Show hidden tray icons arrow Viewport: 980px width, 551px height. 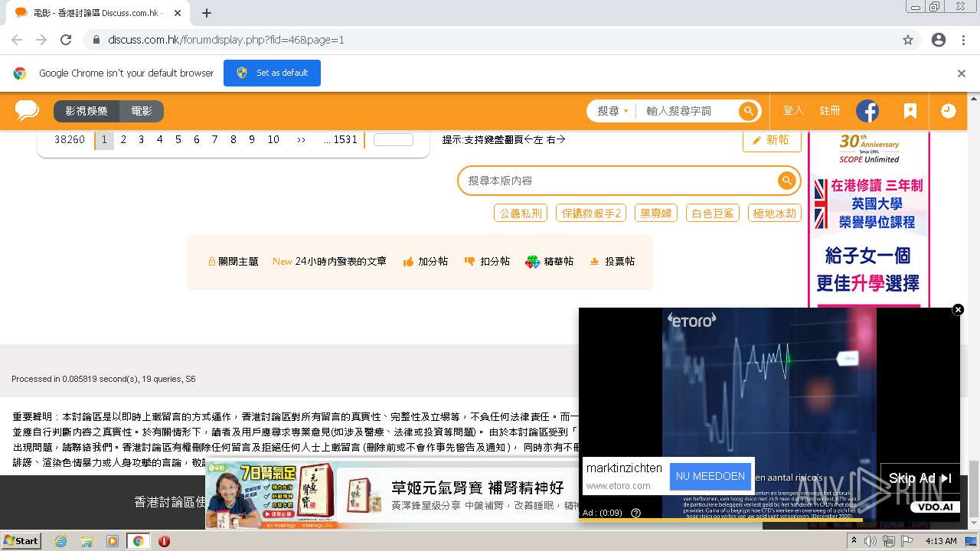854,541
